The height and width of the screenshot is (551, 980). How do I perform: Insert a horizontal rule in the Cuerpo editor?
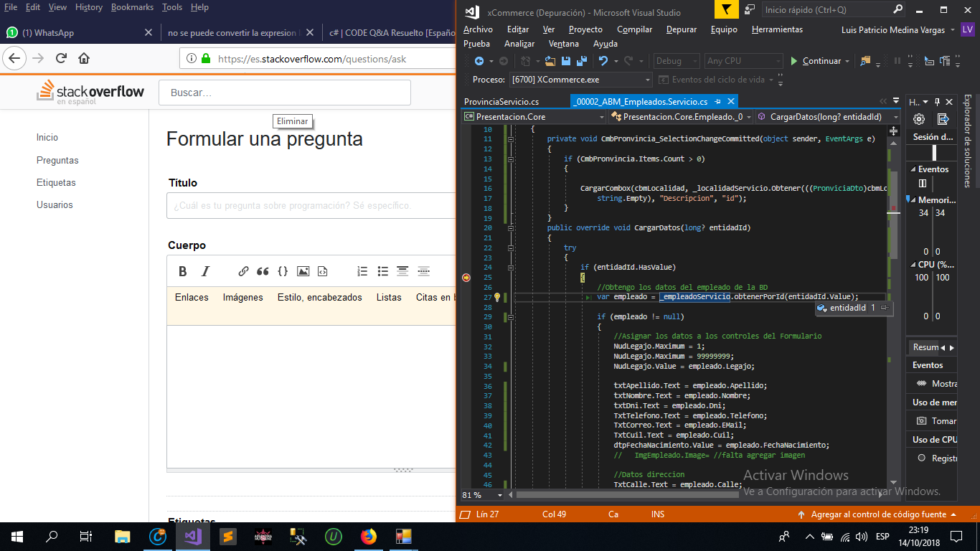tap(424, 271)
